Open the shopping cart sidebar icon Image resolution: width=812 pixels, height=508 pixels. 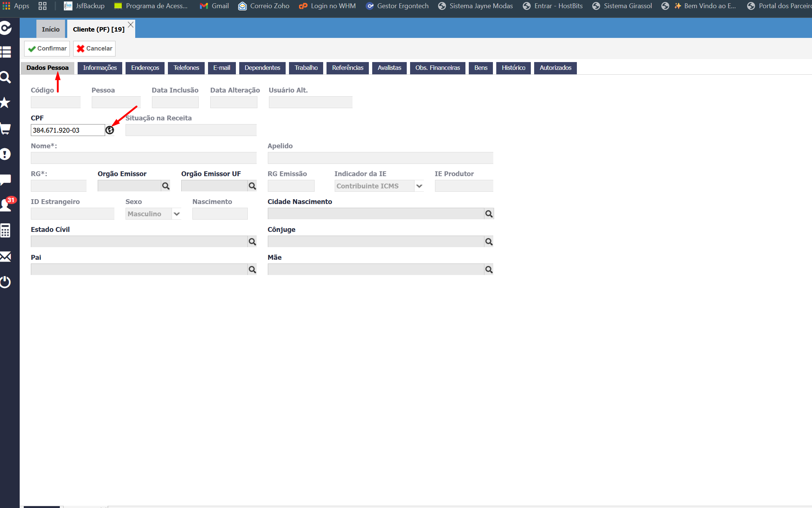5,129
